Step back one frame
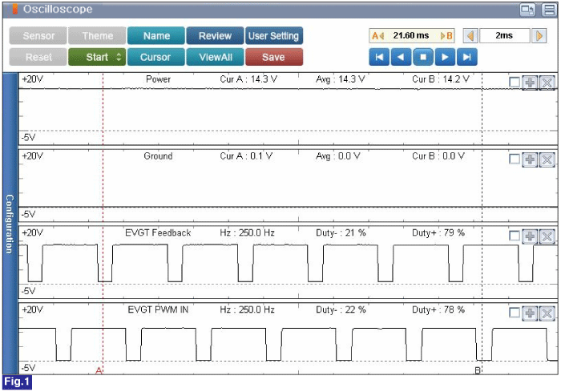Screen dimensions: 561x392 (401, 57)
